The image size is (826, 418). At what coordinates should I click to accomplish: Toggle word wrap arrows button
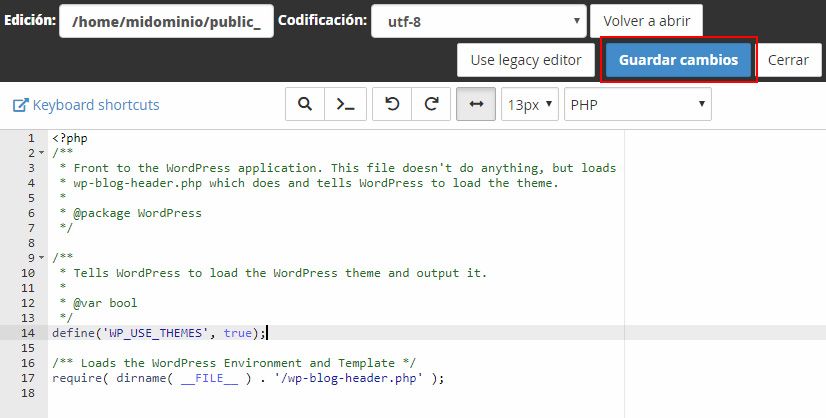point(476,104)
